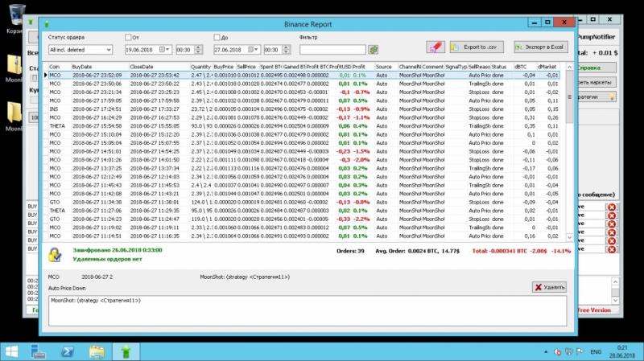Click the vertical scrollbar thumb of the report table
This screenshot has width=644, height=361.
tap(569, 96)
